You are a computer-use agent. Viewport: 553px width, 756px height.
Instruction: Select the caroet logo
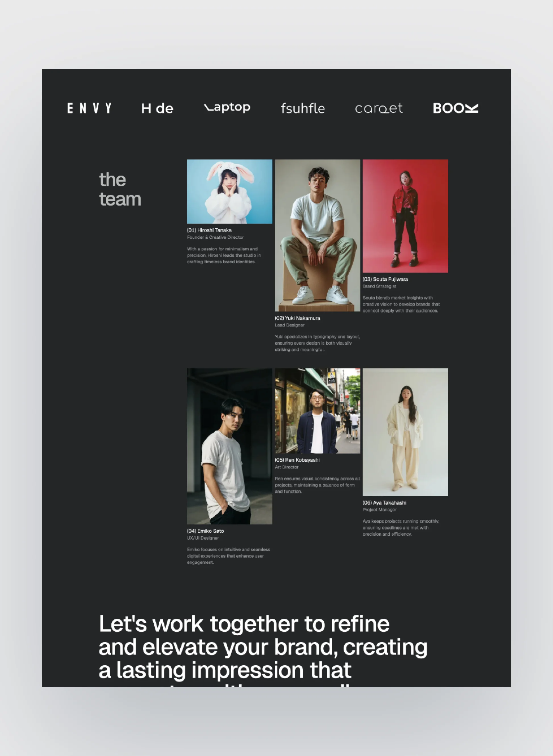coord(379,109)
